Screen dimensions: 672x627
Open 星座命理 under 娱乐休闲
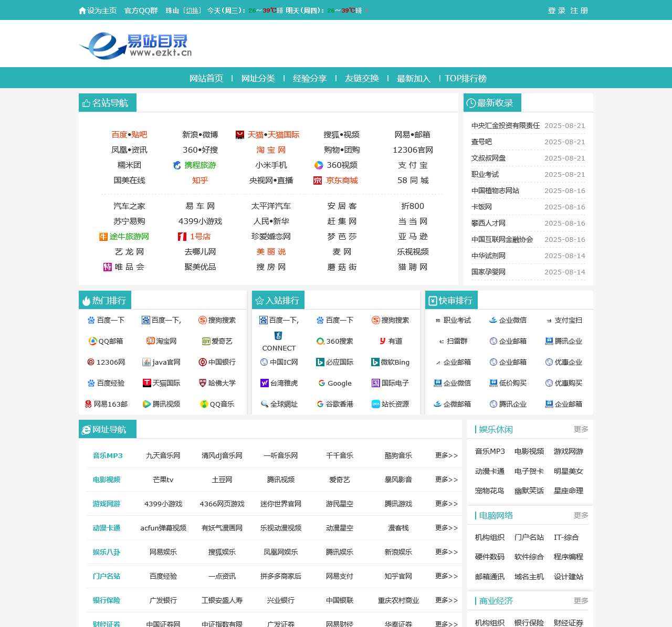569,491
